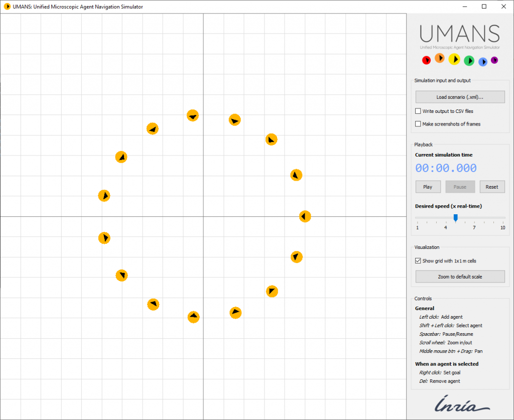Select the topmost agent left of the vertical axis
Image resolution: width=514 pixels, height=420 pixels.
pyautogui.click(x=193, y=115)
